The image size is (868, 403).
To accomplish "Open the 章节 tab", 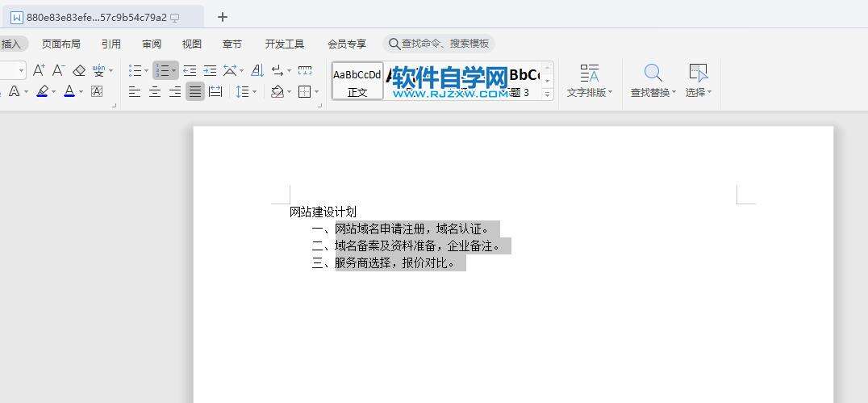I will point(232,44).
